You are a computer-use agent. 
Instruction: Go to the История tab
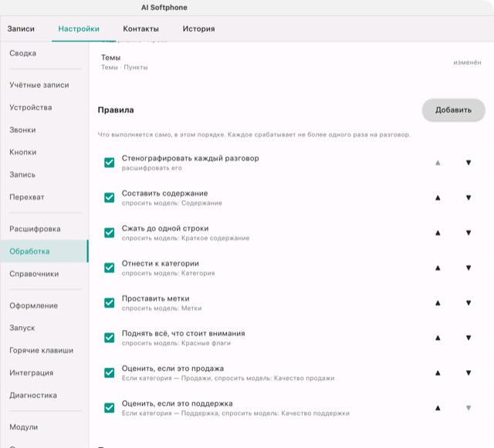point(199,29)
